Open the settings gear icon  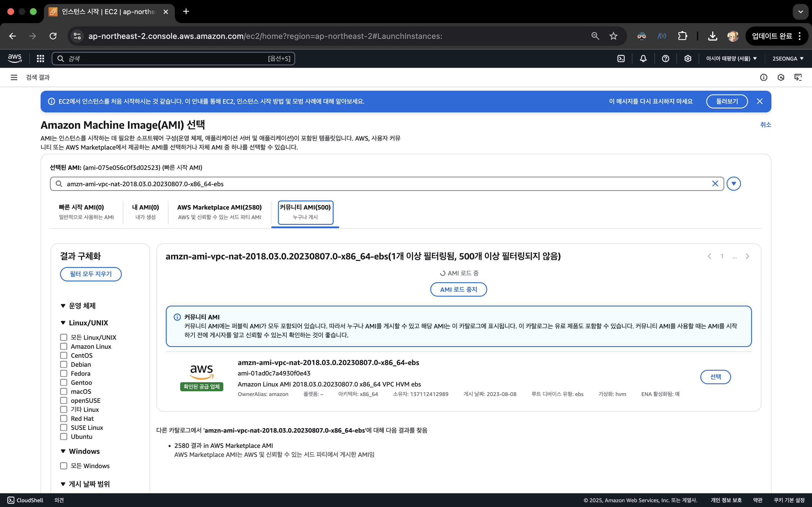coord(687,58)
